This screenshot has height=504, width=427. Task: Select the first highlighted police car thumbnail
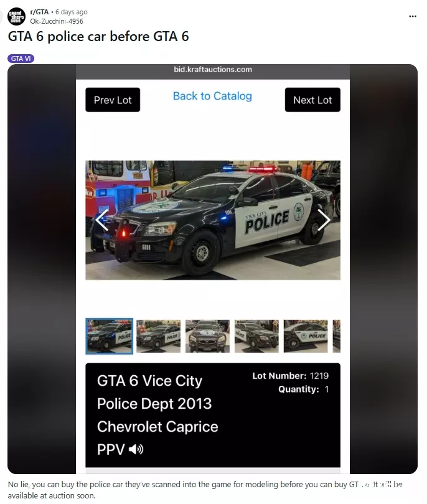[110, 336]
